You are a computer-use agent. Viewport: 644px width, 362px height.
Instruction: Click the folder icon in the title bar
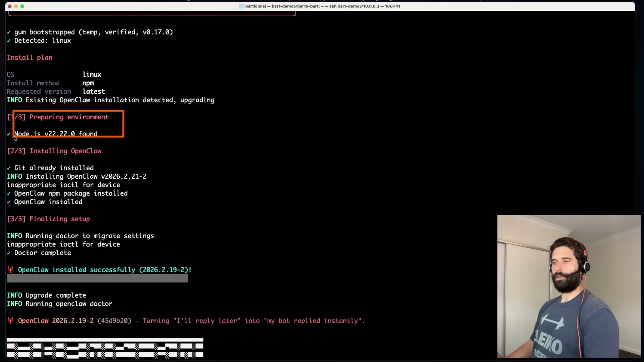[x=241, y=6]
